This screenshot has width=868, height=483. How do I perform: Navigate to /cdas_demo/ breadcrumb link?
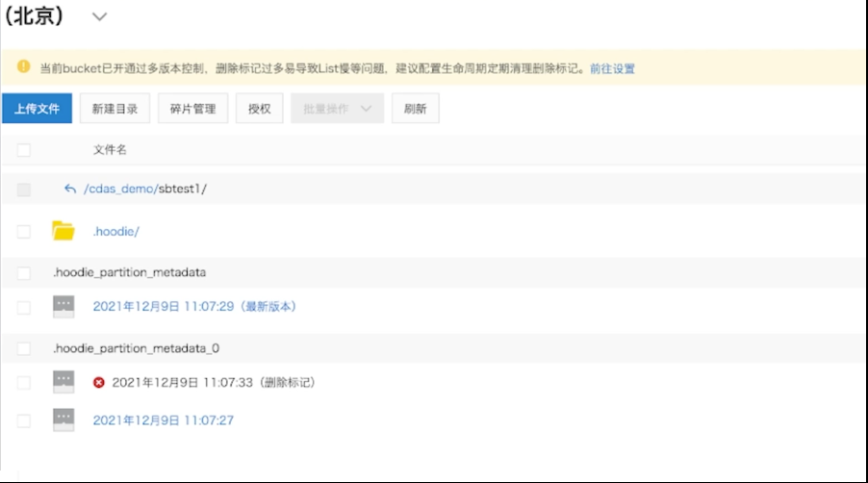click(x=120, y=189)
